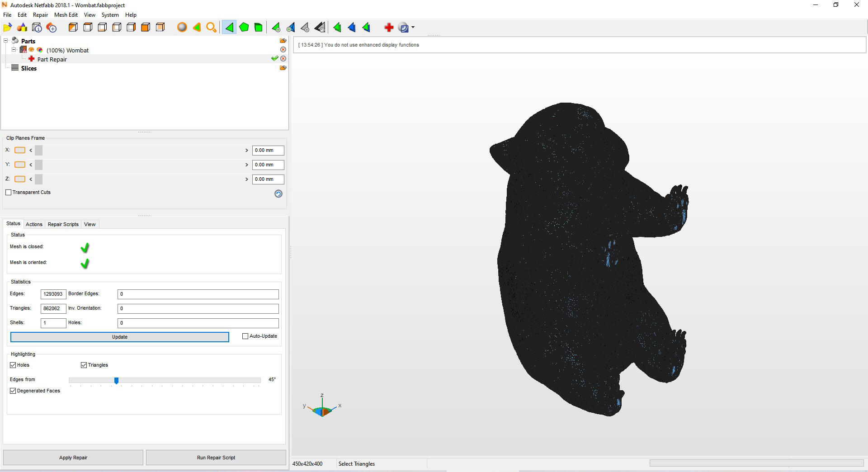Viewport: 868px width, 472px height.
Task: Select the zoom magnifier tool
Action: (211, 28)
